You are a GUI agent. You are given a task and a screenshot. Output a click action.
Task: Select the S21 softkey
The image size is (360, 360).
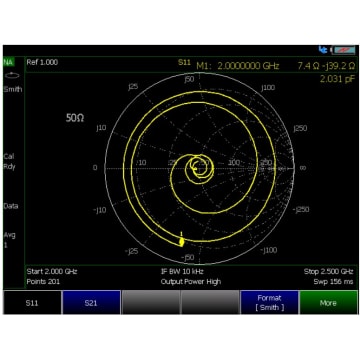[91, 302]
